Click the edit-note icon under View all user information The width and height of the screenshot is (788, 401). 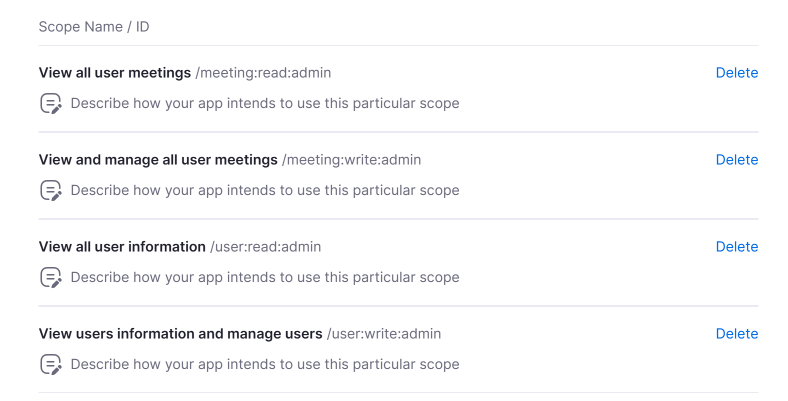tap(50, 277)
